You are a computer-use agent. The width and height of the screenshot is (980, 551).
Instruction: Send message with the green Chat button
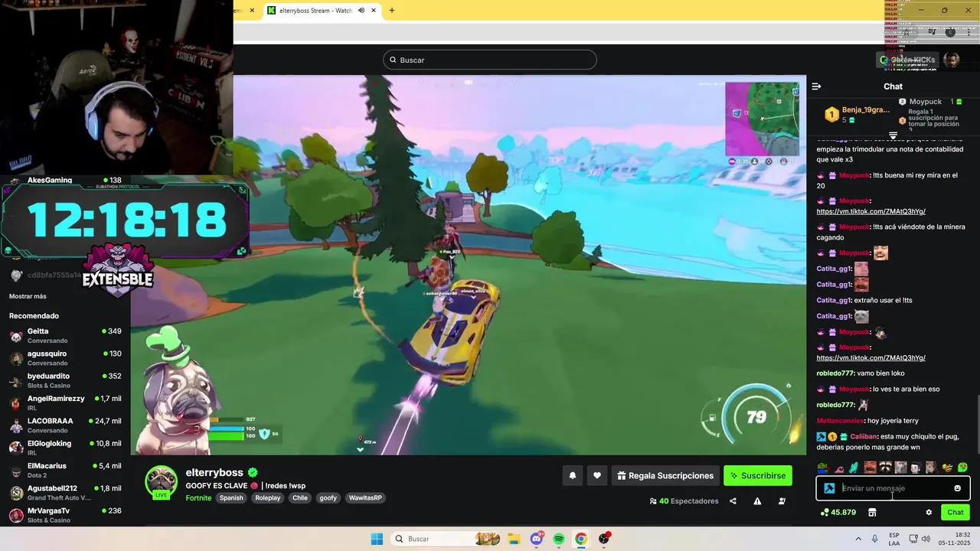(955, 513)
